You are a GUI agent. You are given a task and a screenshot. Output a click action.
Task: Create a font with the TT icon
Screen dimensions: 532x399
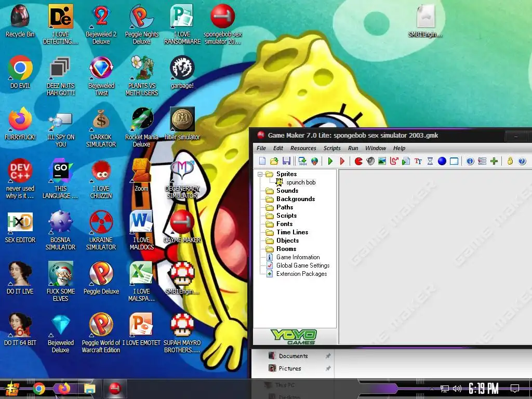(x=418, y=161)
